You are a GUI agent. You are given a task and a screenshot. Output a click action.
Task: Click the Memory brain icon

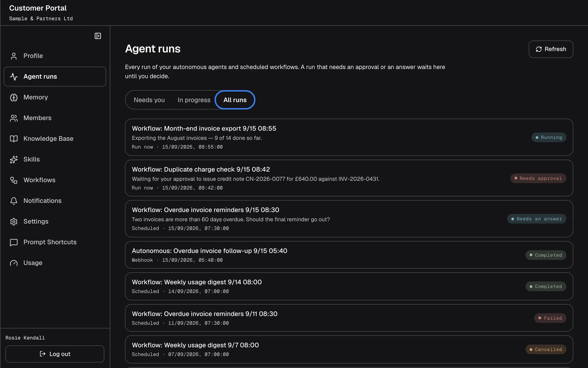[x=14, y=97]
